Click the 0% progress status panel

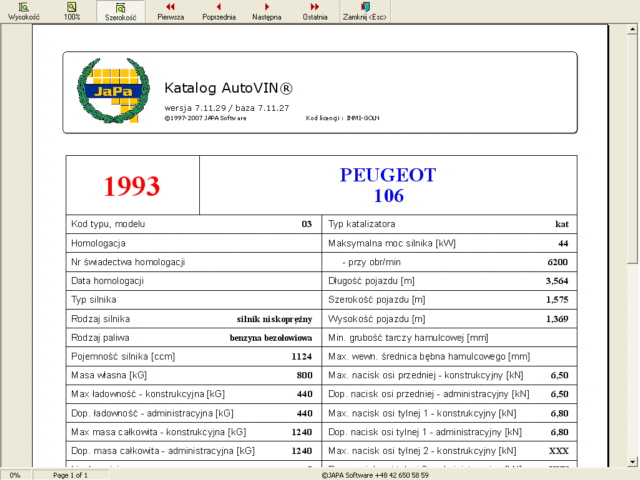point(14,475)
